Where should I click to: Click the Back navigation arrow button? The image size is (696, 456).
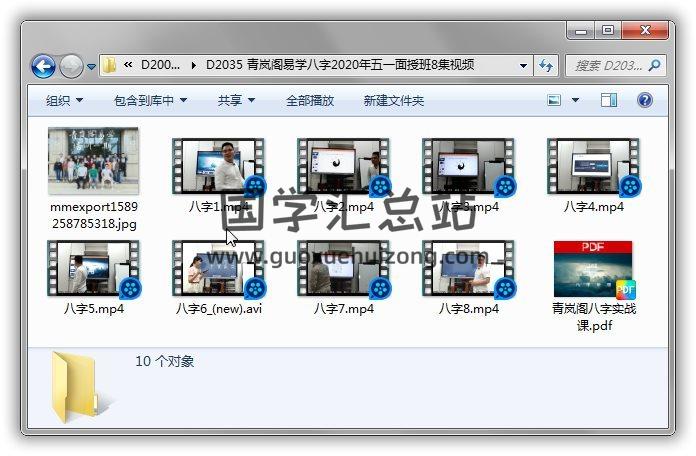43,67
